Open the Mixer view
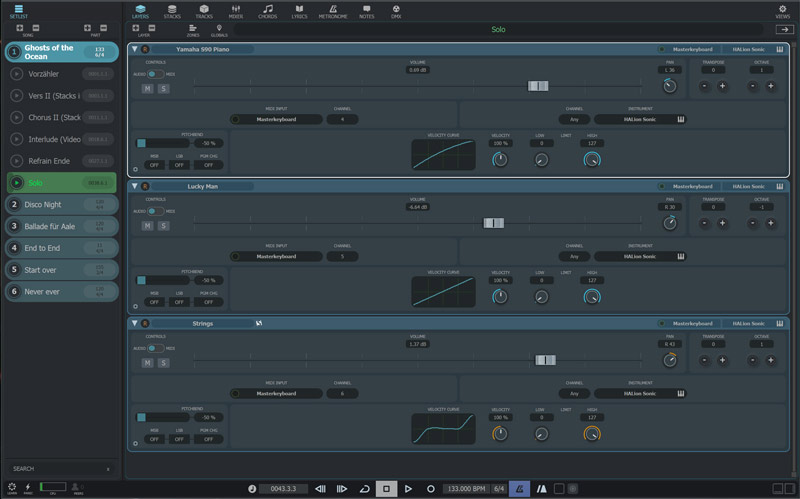This screenshot has width=800, height=499. click(x=235, y=12)
